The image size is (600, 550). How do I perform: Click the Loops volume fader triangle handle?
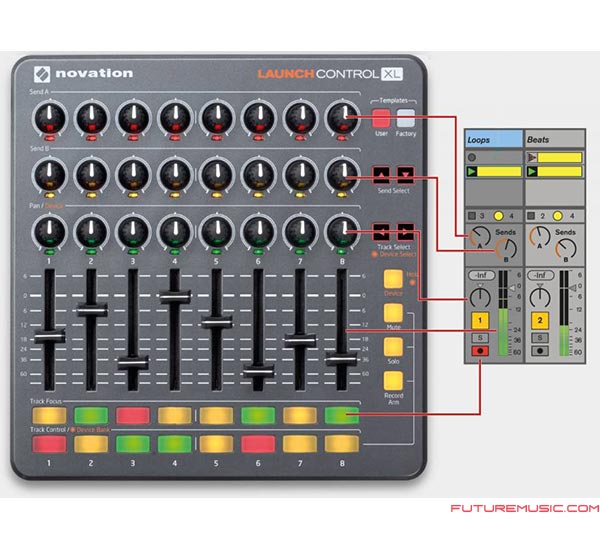[513, 288]
